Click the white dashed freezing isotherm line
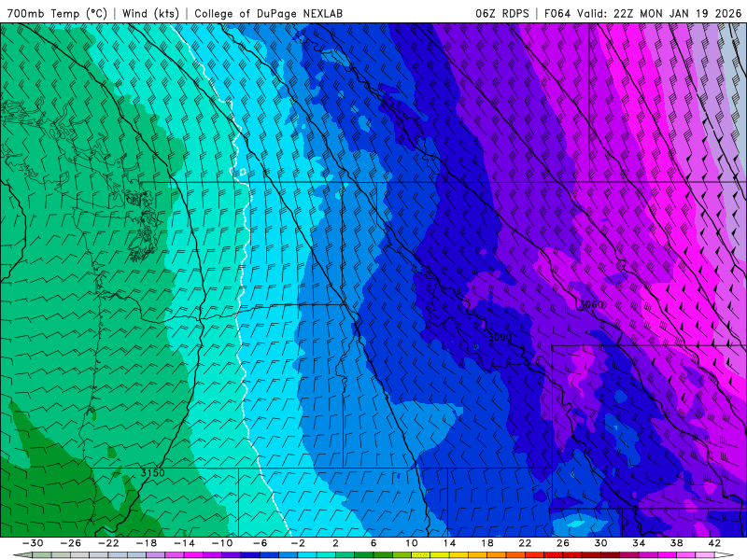This screenshot has width=747, height=560. [242, 286]
